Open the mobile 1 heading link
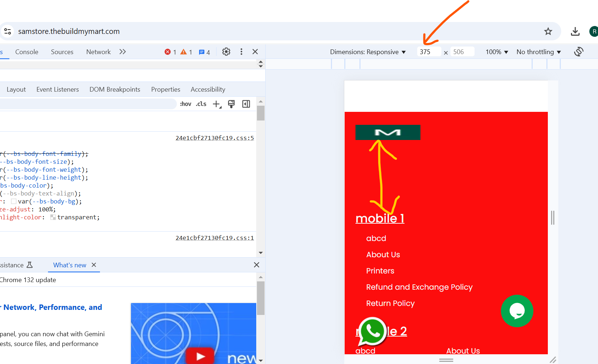This screenshot has width=598, height=364. [x=380, y=218]
